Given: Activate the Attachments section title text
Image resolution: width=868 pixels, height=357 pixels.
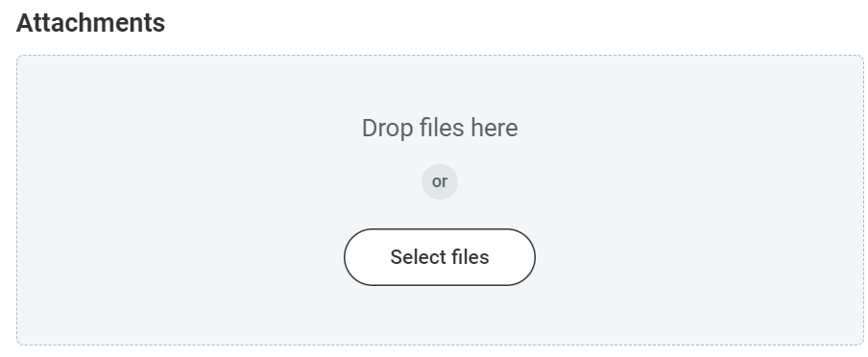Looking at the screenshot, I should click(x=91, y=23).
